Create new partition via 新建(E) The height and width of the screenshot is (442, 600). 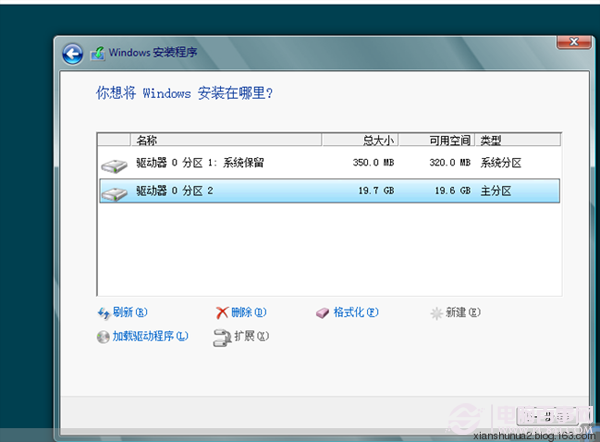(x=463, y=312)
